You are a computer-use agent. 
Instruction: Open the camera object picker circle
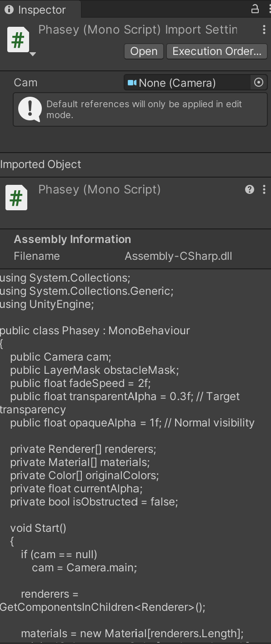[259, 83]
